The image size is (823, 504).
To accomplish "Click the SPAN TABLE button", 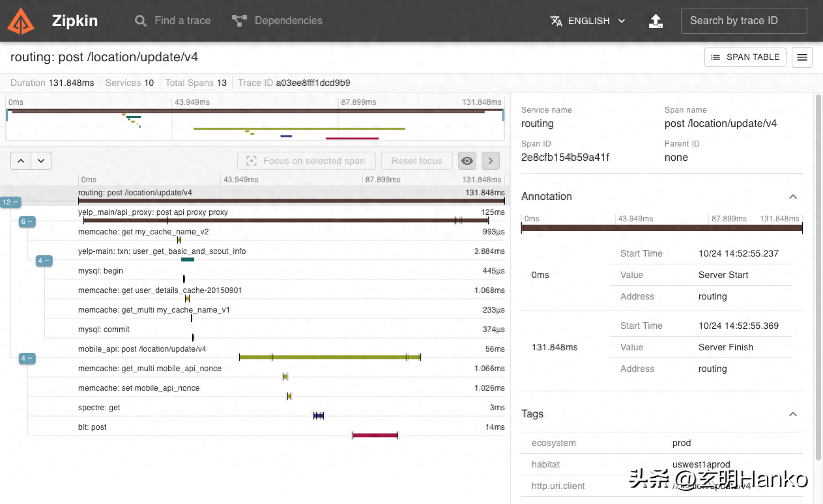I will [x=745, y=57].
